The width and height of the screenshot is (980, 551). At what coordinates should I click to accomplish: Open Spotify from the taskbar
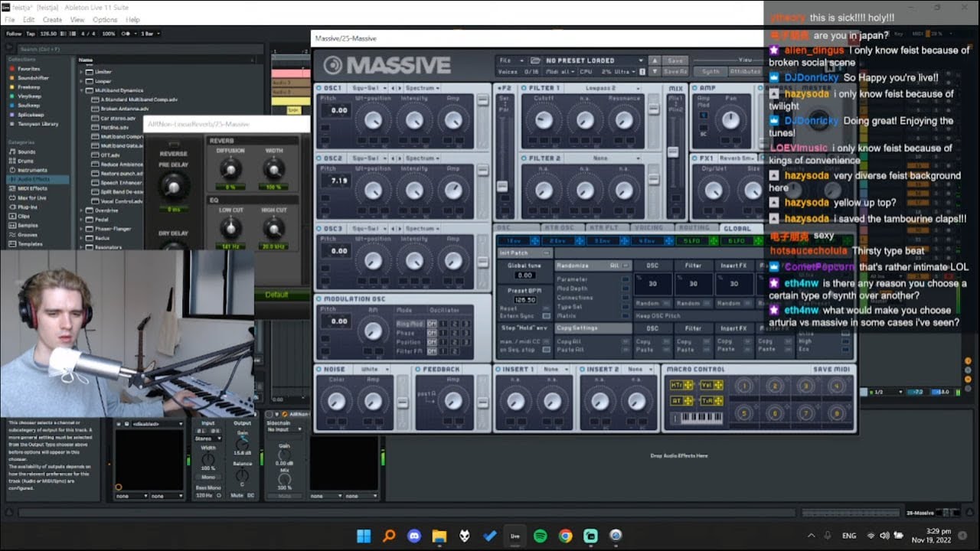tap(540, 536)
